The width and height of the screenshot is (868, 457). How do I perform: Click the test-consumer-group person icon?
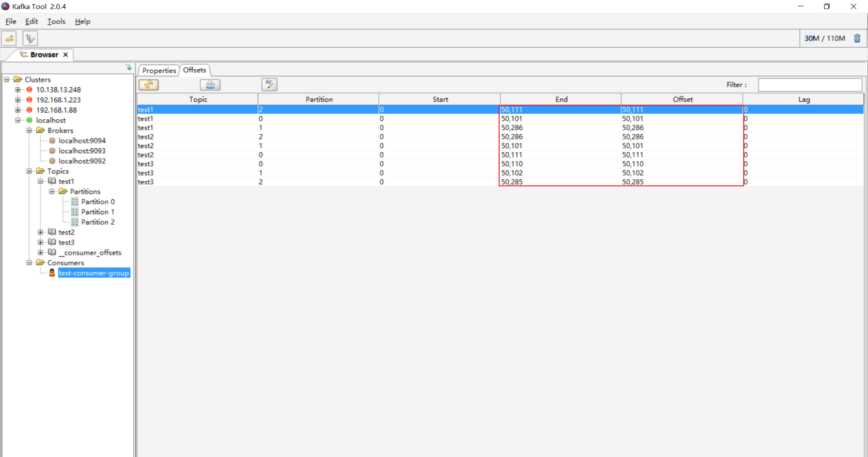pyautogui.click(x=52, y=273)
